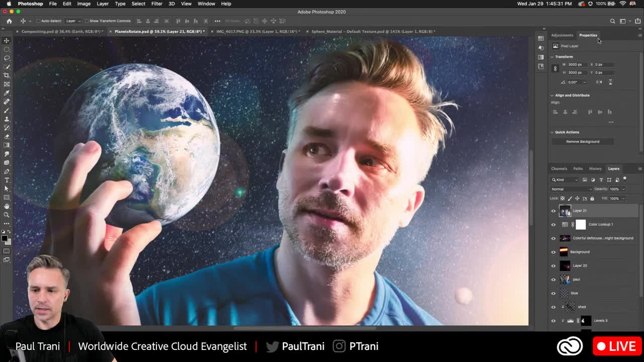The height and width of the screenshot is (362, 644).
Task: Hide the paul layer
Action: tap(553, 280)
